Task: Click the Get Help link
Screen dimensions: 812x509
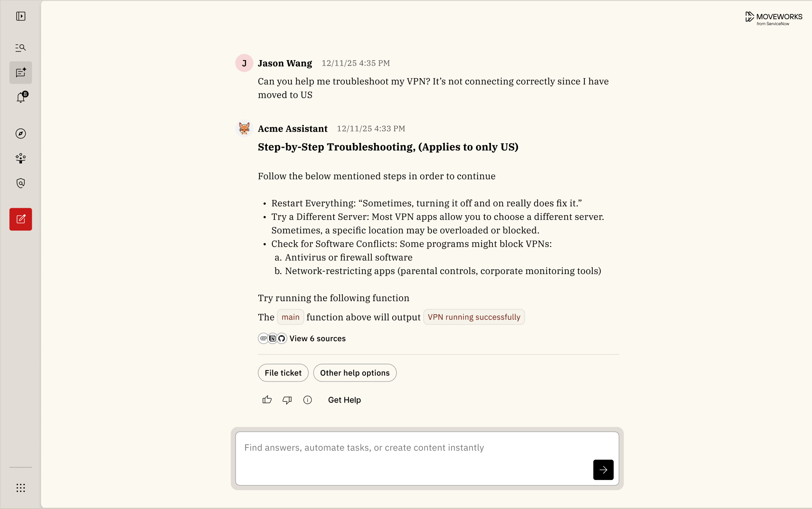Action: point(344,400)
